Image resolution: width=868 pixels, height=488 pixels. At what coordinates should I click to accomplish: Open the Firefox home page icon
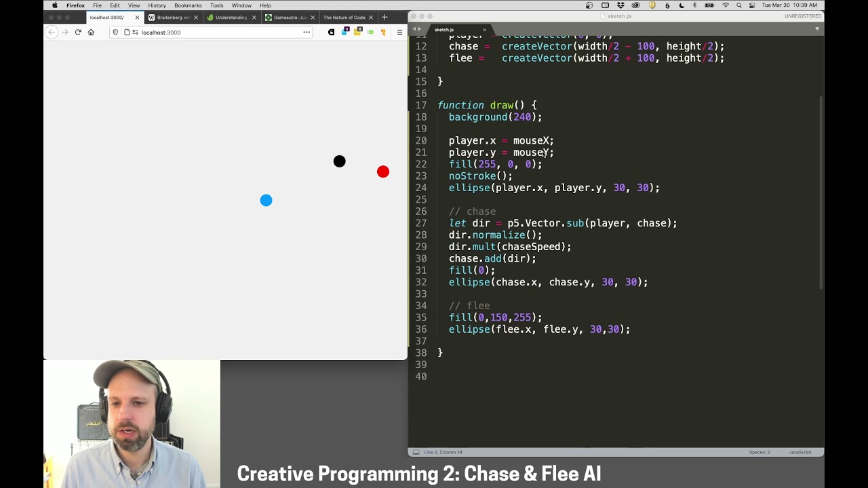[91, 32]
